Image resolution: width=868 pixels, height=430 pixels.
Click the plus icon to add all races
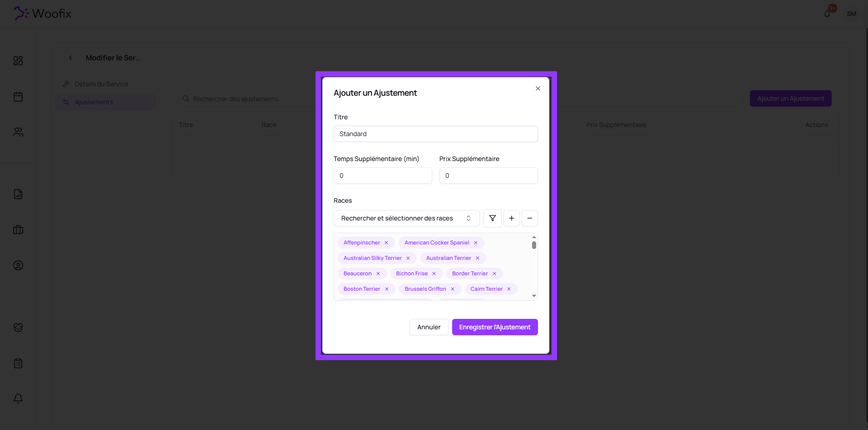[511, 218]
